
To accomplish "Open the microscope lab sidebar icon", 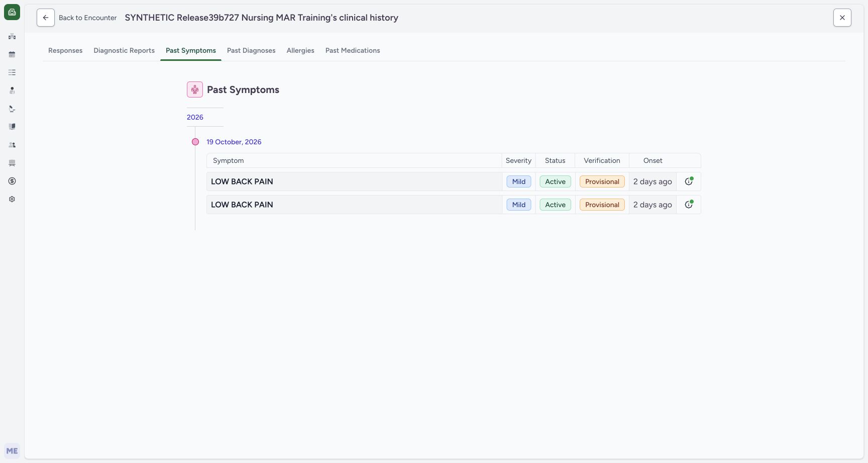I will tap(12, 109).
